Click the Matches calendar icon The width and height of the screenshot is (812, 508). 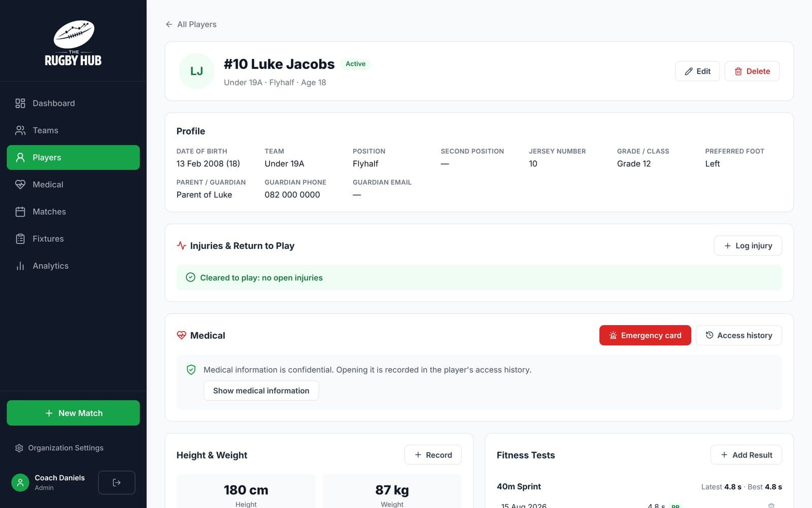[x=20, y=211]
